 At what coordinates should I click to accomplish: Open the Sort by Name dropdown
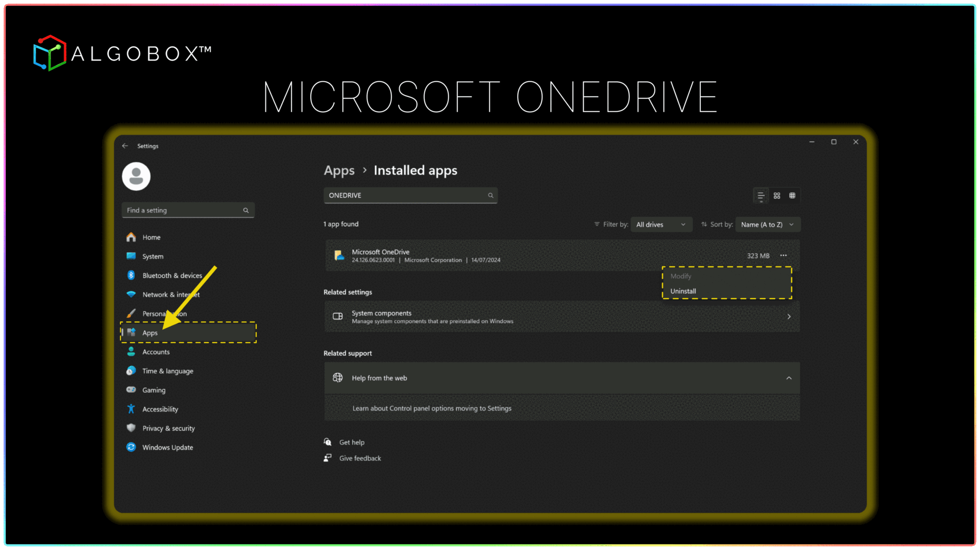pos(767,225)
